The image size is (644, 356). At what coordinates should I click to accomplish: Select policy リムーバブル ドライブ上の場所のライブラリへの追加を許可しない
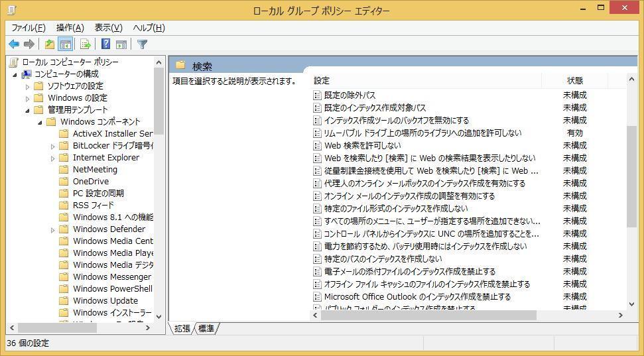point(422,133)
